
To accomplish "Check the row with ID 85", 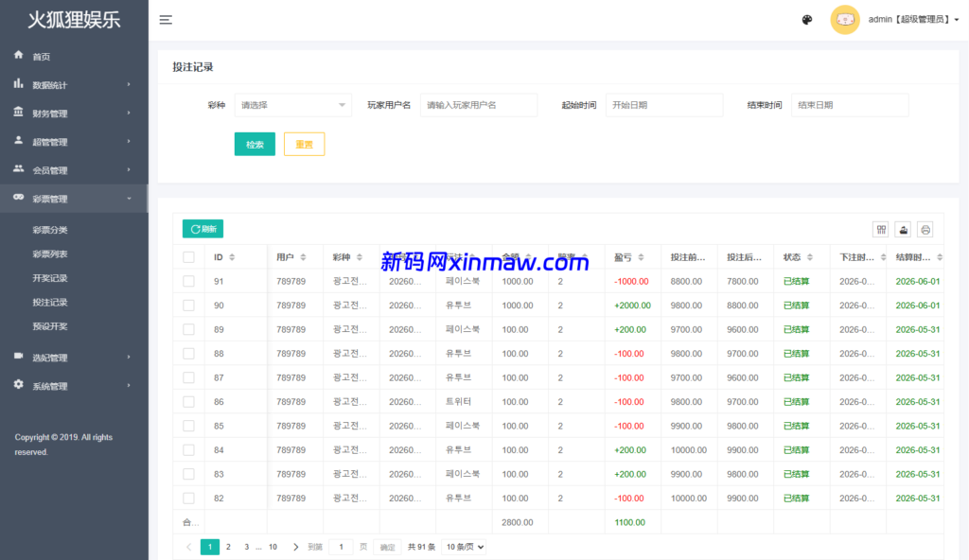I will point(188,426).
